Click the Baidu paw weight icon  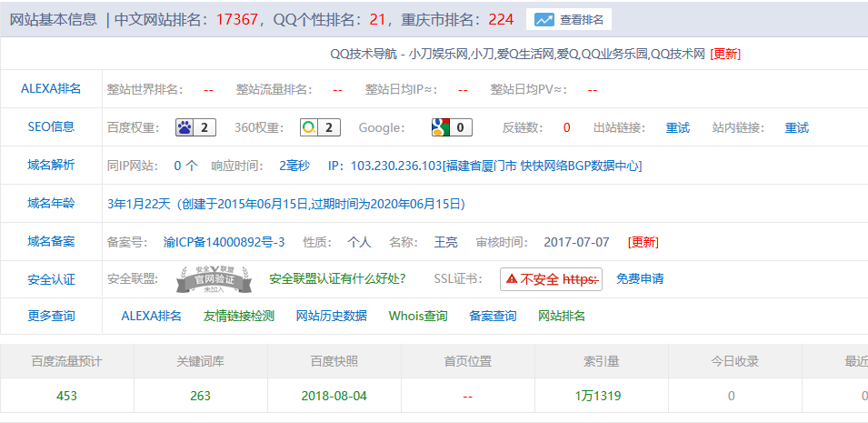tap(196, 127)
